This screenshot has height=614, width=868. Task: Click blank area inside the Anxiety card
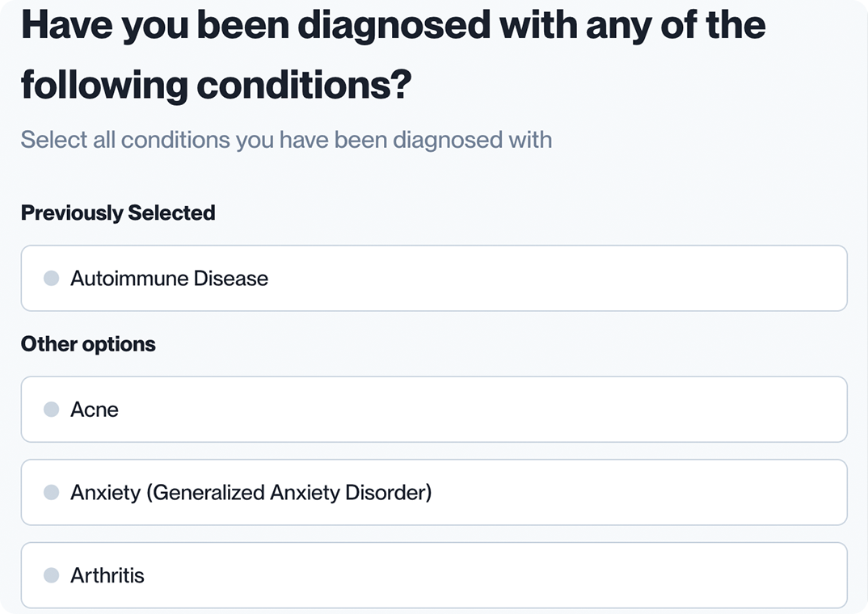638,492
